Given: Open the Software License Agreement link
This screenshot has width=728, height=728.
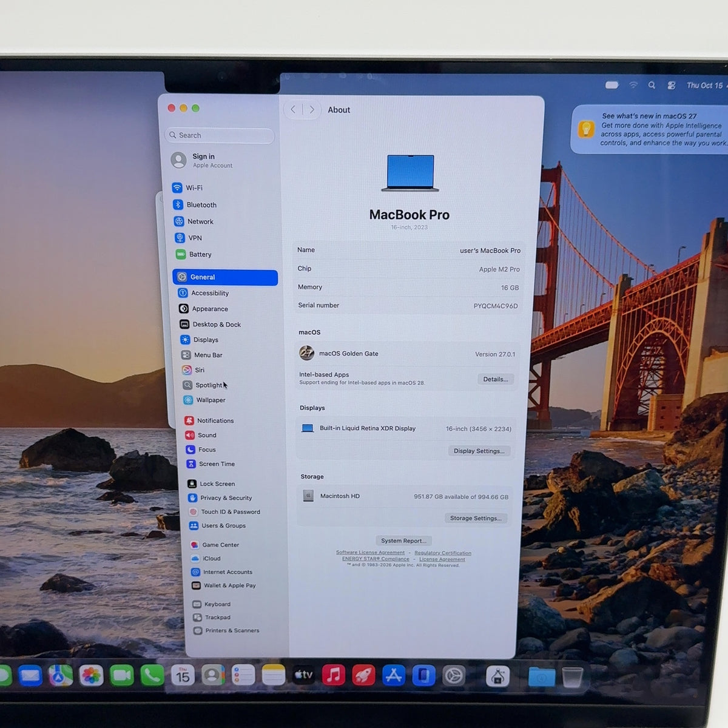Looking at the screenshot, I should tap(370, 553).
